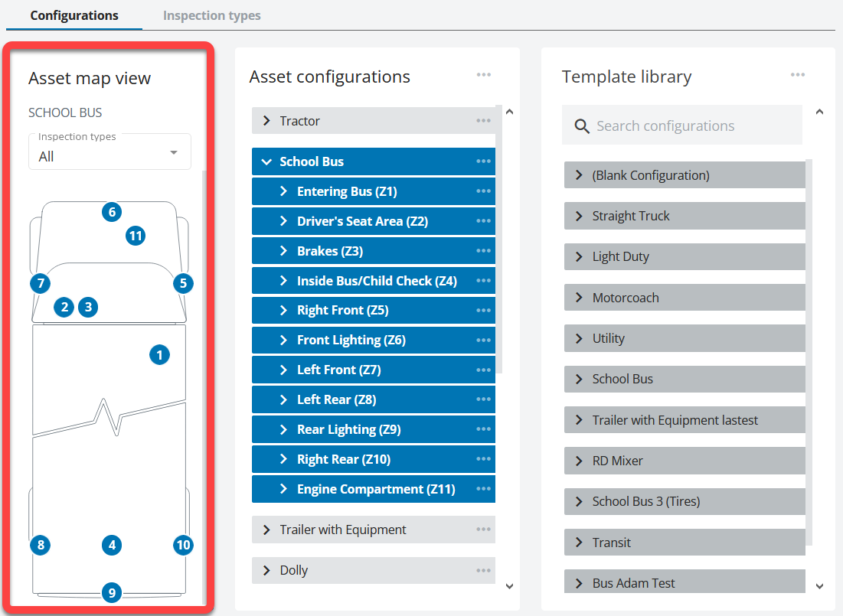Screen dimensions: 843x616
Task: Expand the RD Mixer template
Action: 579,461
